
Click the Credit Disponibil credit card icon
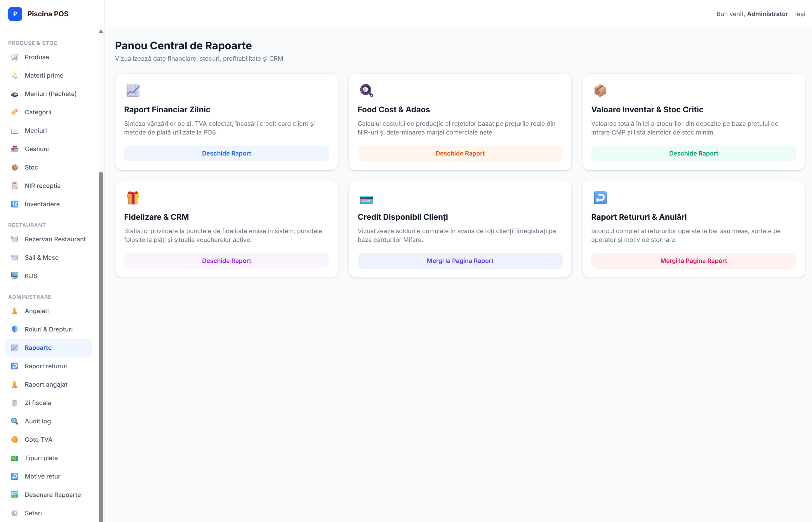pos(366,200)
